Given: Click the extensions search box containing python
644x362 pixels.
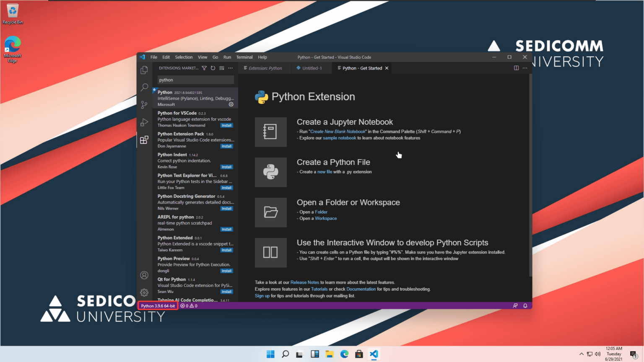Looking at the screenshot, I should click(x=196, y=80).
